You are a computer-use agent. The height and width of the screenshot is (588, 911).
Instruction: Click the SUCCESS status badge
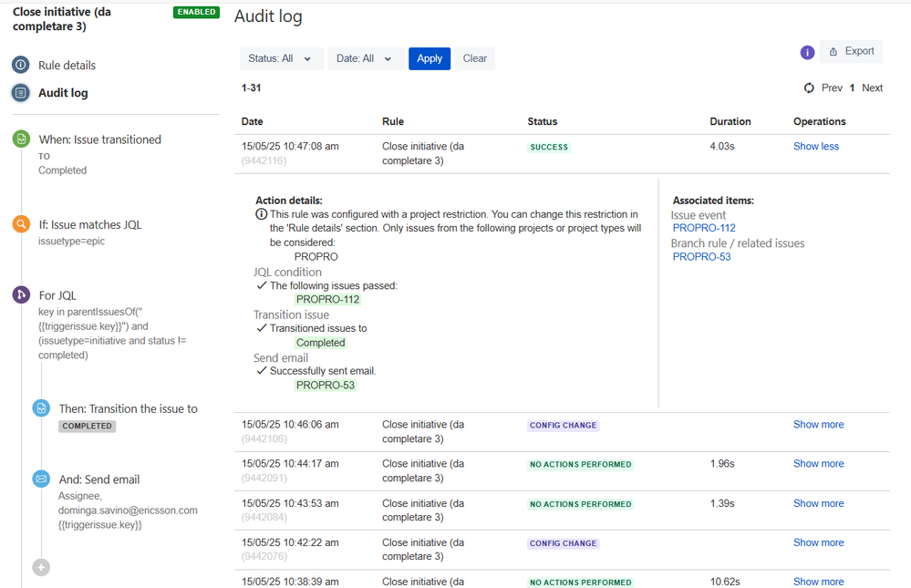click(x=549, y=147)
